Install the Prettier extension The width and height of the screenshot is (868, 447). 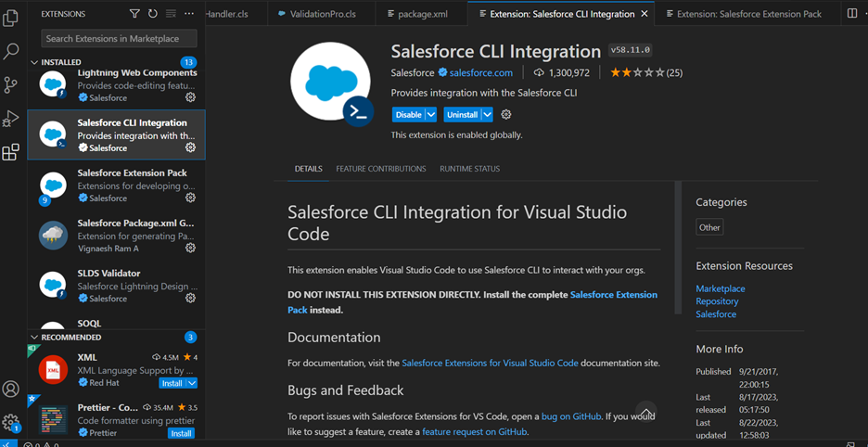(180, 433)
